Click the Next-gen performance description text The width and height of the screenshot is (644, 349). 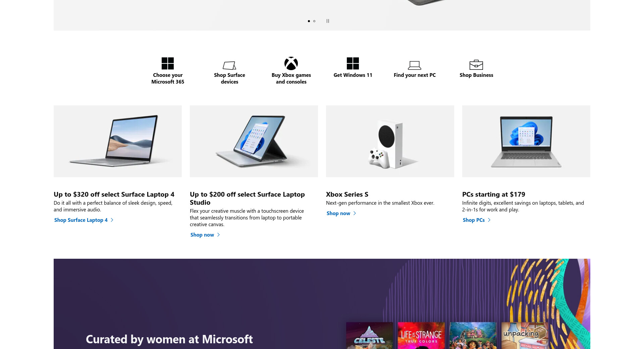[380, 203]
